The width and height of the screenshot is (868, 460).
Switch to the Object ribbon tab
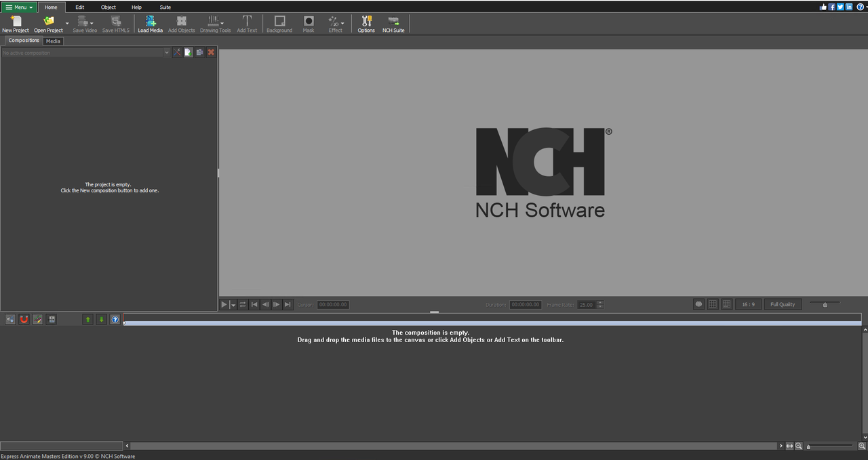(x=108, y=7)
